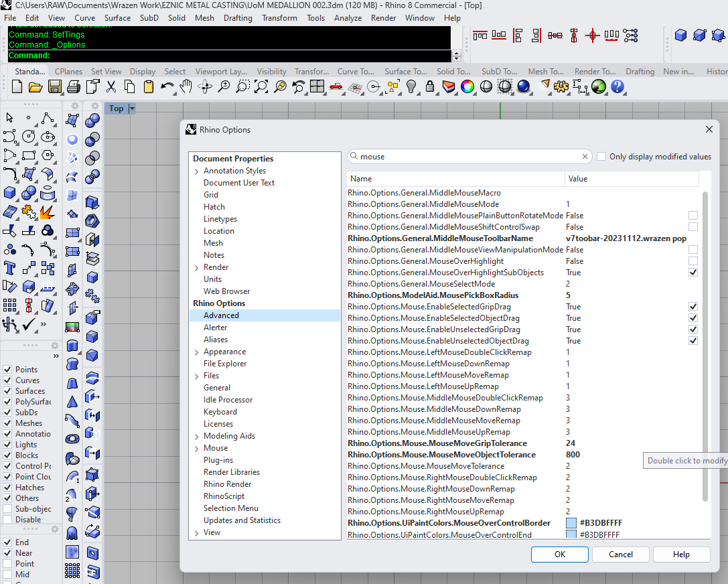Click the New file icon in Standard toolbar

point(17,87)
